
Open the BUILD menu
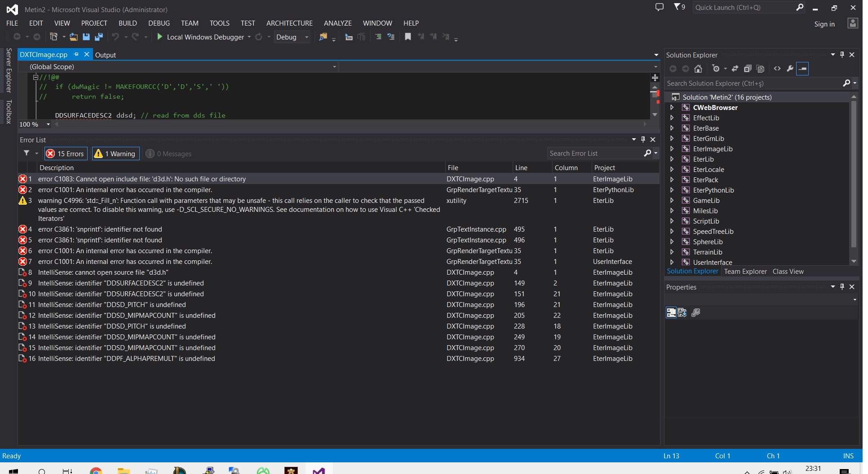pos(128,23)
